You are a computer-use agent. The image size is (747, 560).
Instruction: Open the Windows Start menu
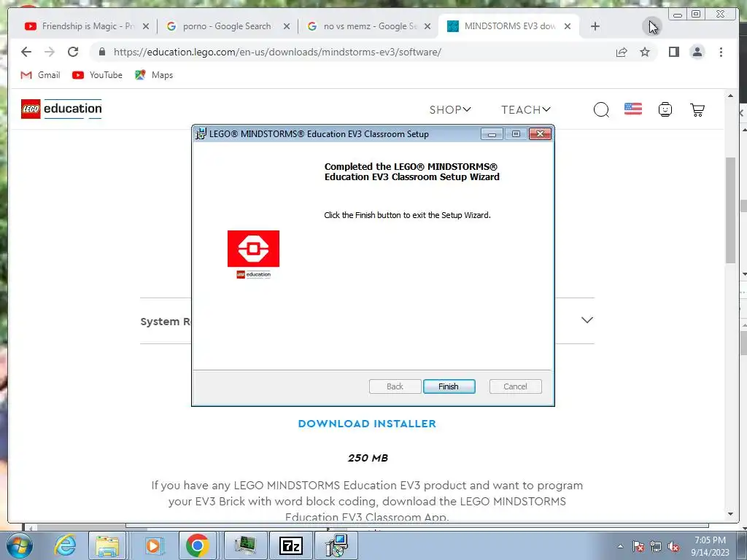(19, 545)
